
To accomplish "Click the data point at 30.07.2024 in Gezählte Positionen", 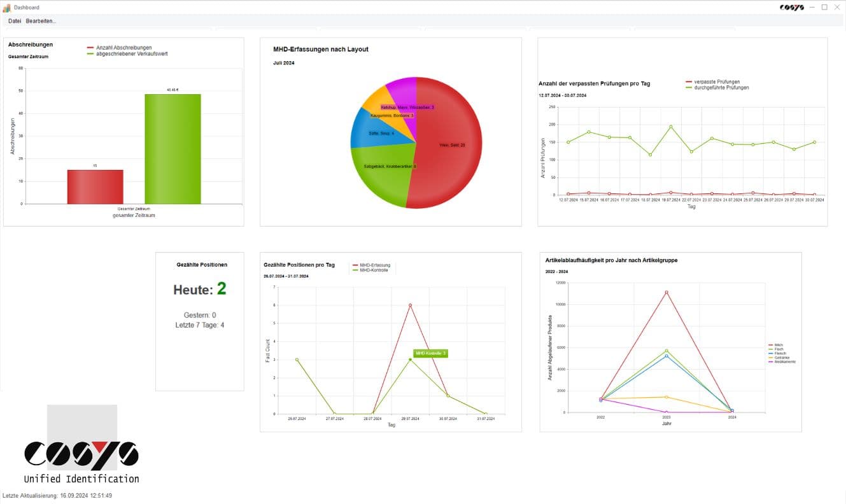I will tap(448, 396).
